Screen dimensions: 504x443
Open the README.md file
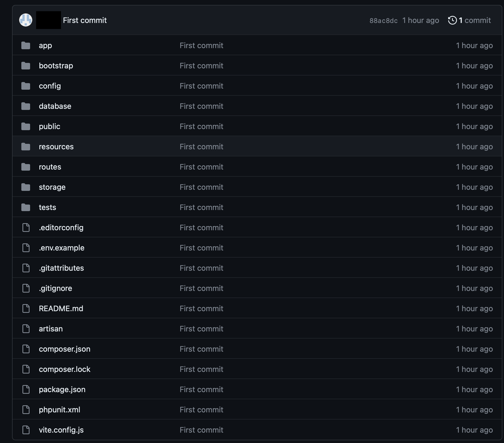[x=61, y=308]
